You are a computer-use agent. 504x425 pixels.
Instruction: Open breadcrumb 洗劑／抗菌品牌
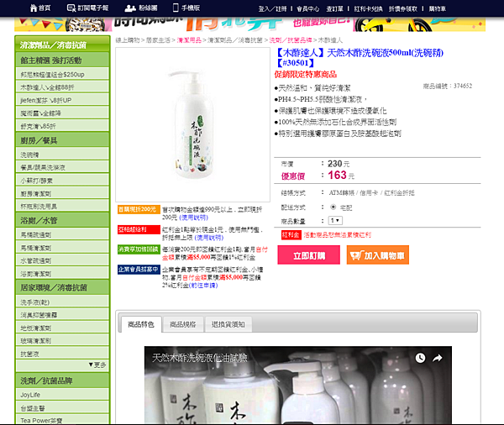[x=291, y=40]
